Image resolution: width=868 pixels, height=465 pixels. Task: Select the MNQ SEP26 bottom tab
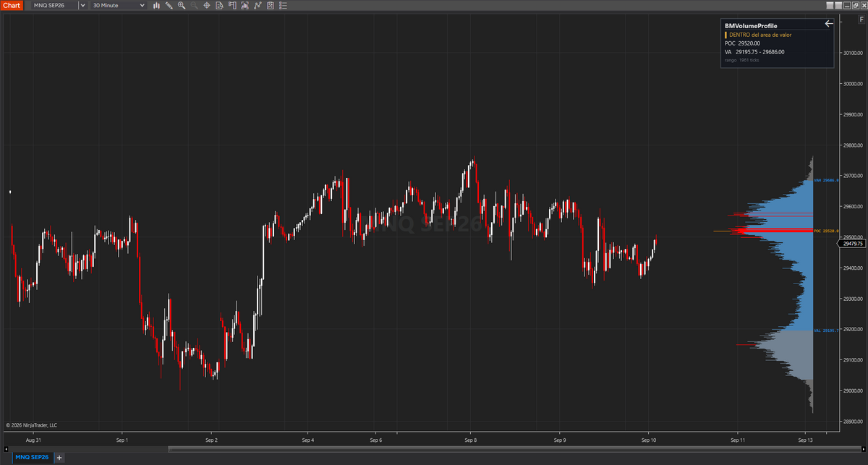pyautogui.click(x=32, y=457)
